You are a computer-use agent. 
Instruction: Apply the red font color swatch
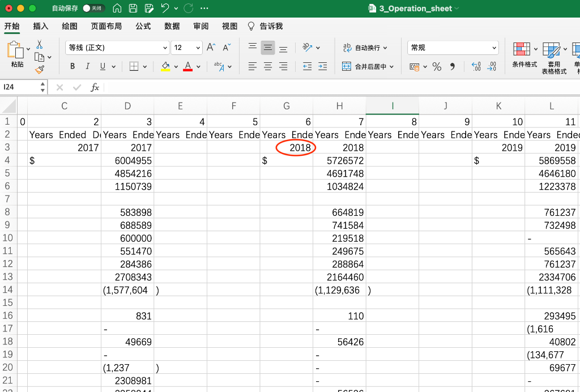[x=188, y=67]
